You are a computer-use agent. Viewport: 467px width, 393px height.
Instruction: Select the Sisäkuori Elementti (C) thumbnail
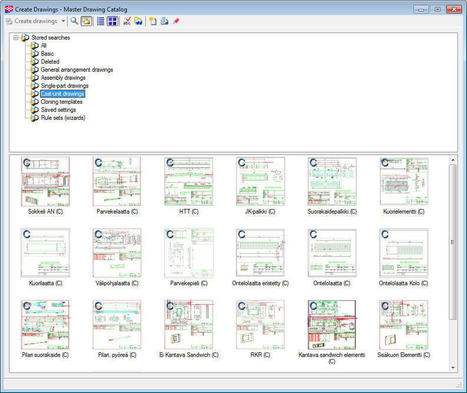(x=404, y=325)
